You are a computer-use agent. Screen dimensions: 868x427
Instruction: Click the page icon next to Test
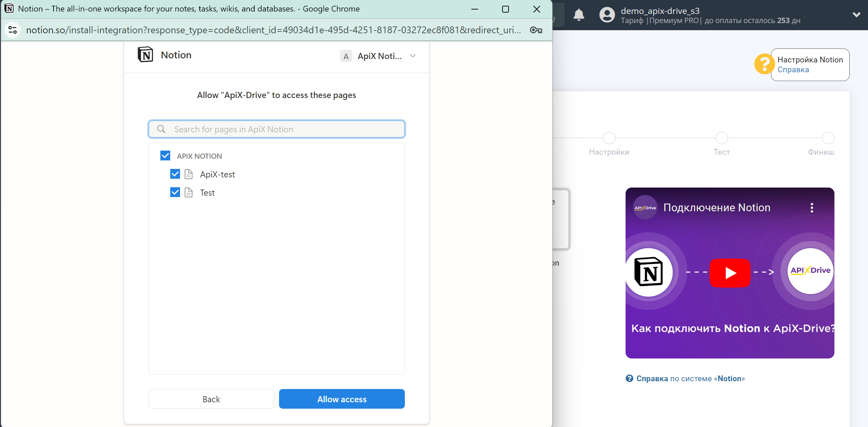point(189,193)
